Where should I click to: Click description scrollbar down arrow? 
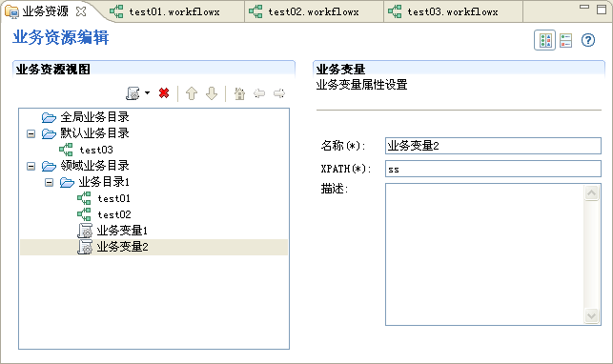(591, 315)
